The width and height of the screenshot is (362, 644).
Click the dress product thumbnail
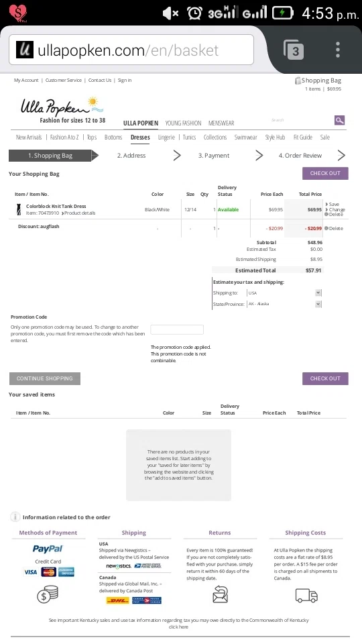pyautogui.click(x=19, y=209)
